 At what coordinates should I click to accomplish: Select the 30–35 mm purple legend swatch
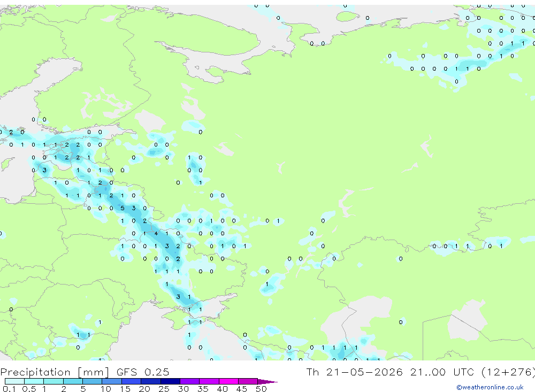click(x=190, y=381)
